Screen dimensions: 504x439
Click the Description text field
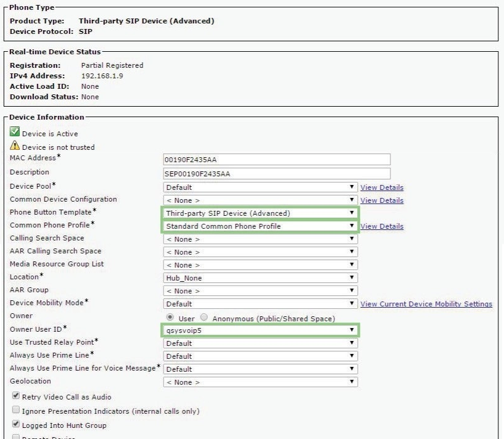(276, 174)
